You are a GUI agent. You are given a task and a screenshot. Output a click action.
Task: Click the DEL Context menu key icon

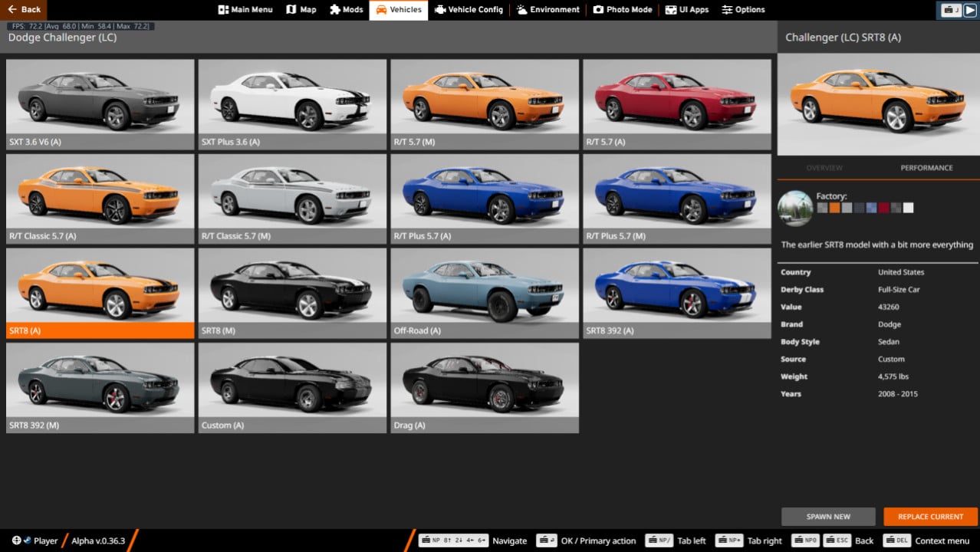pyautogui.click(x=896, y=540)
